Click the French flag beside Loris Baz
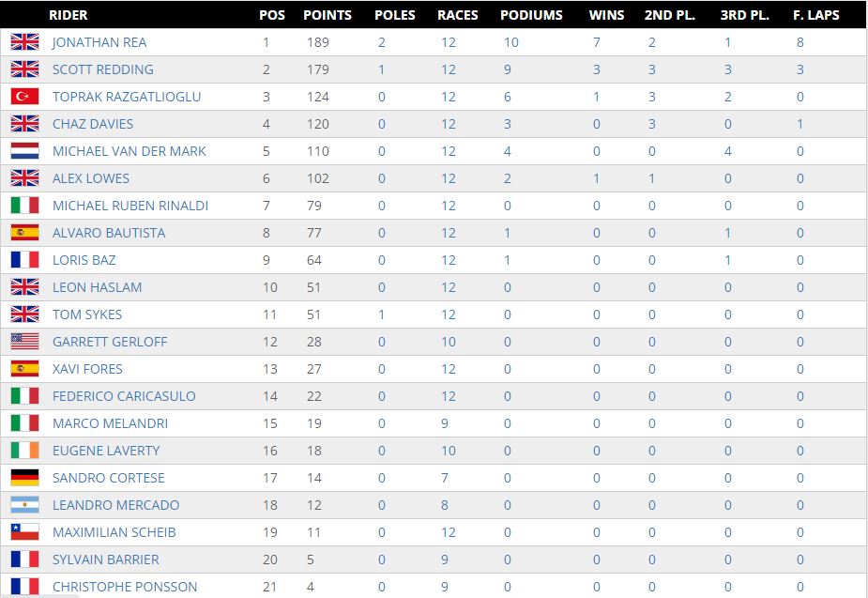The width and height of the screenshot is (868, 598). tap(25, 260)
